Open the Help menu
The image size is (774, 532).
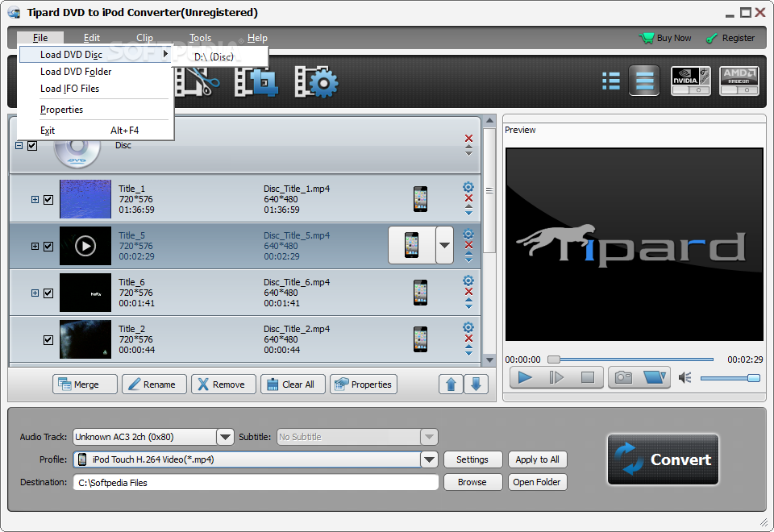(257, 38)
